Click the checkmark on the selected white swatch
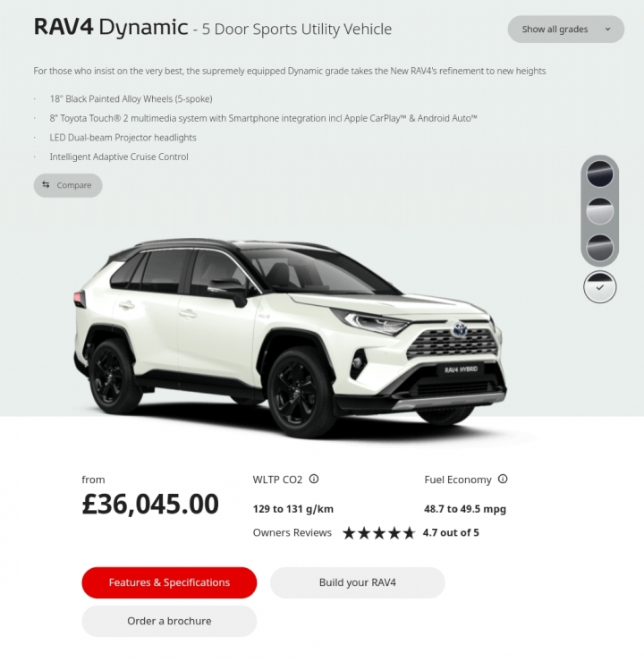This screenshot has width=644, height=662. pos(599,287)
